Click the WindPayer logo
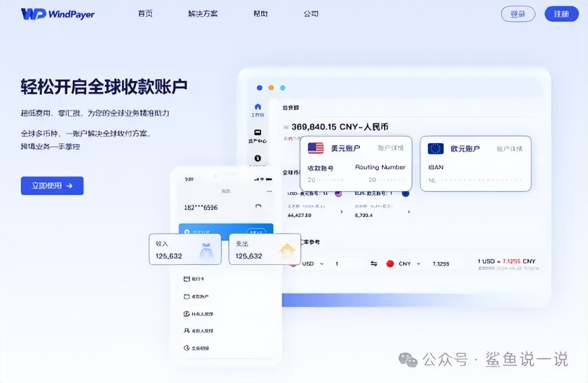The width and height of the screenshot is (588, 383). tap(58, 14)
